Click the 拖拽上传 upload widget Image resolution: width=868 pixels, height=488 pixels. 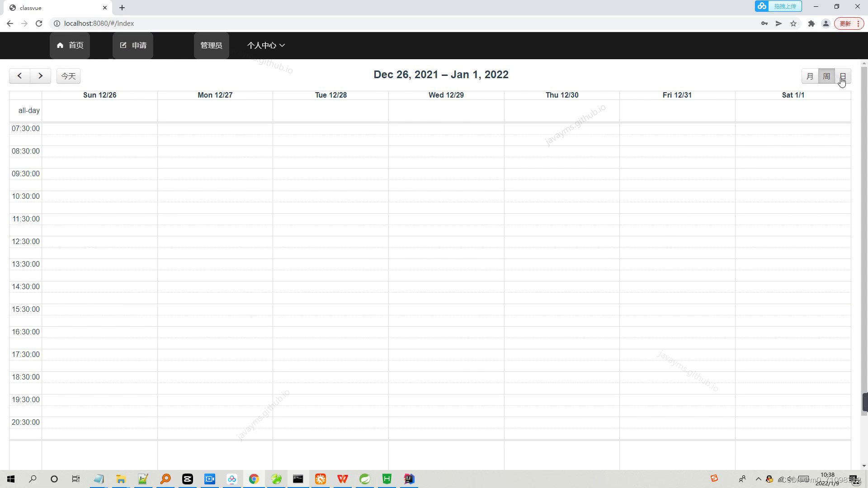[778, 6]
